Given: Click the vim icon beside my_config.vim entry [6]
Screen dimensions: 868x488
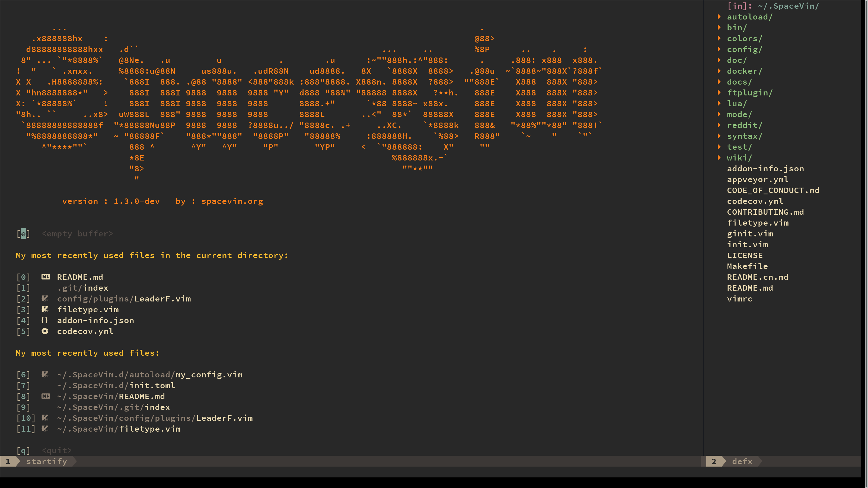Looking at the screenshot, I should pyautogui.click(x=45, y=374).
